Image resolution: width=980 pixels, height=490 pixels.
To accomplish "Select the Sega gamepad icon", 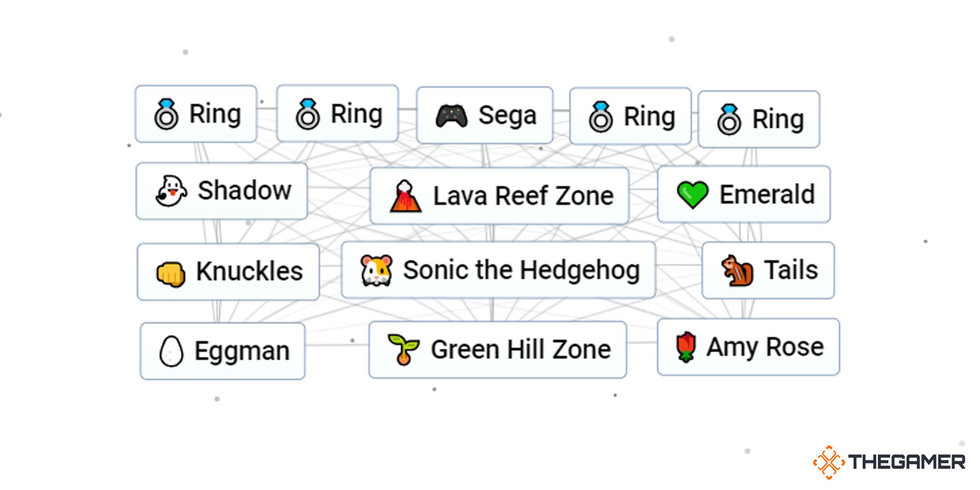I will pos(451,115).
